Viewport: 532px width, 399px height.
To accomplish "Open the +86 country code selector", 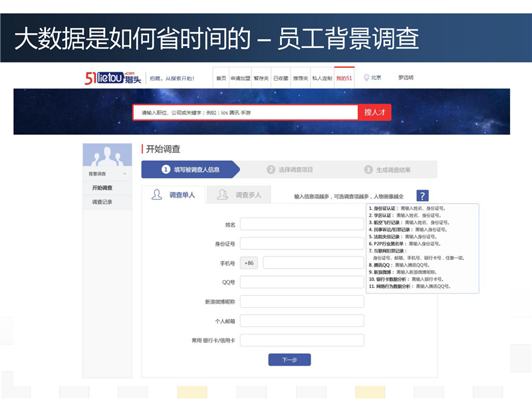I will (x=249, y=263).
